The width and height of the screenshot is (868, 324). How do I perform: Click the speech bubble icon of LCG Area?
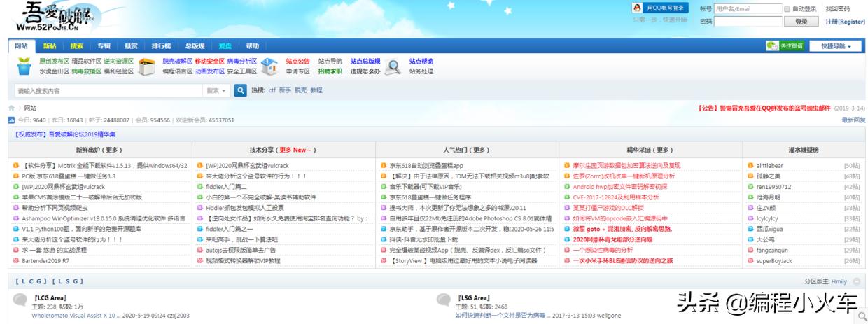(21, 300)
